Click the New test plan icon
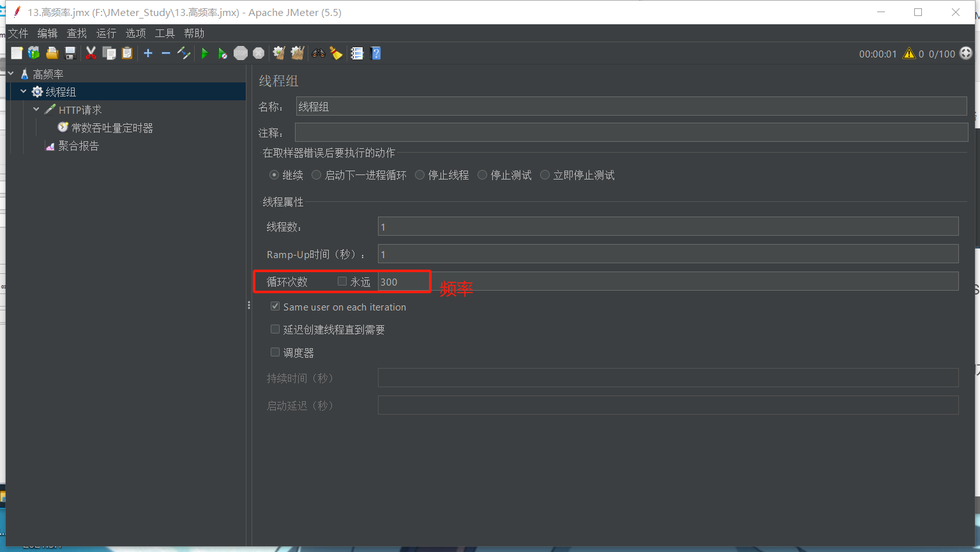The height and width of the screenshot is (552, 980). coord(17,53)
